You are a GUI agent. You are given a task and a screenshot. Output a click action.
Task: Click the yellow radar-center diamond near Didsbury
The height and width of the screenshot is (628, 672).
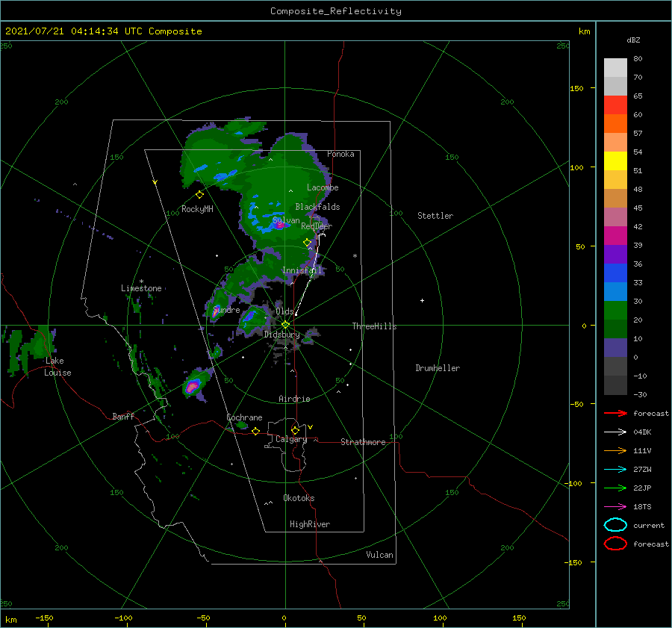[x=285, y=325]
